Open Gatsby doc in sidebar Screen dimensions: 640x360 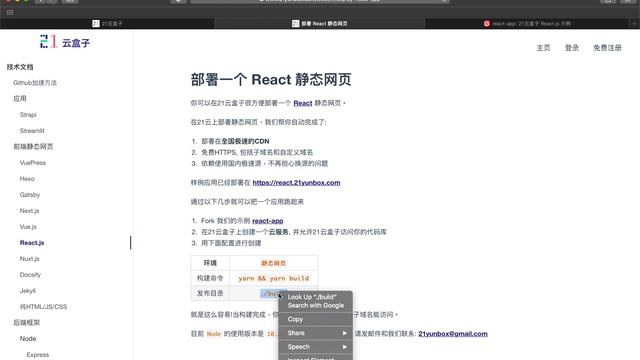[x=30, y=195]
